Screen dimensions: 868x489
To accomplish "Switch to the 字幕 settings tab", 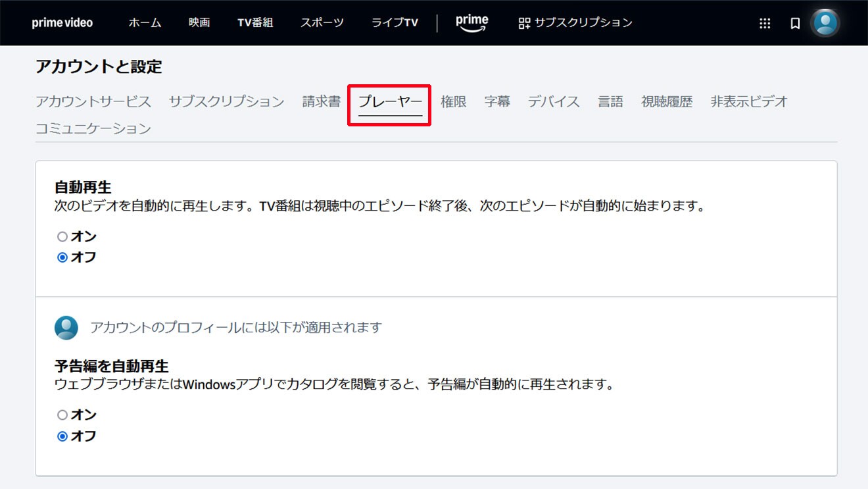I will point(497,102).
